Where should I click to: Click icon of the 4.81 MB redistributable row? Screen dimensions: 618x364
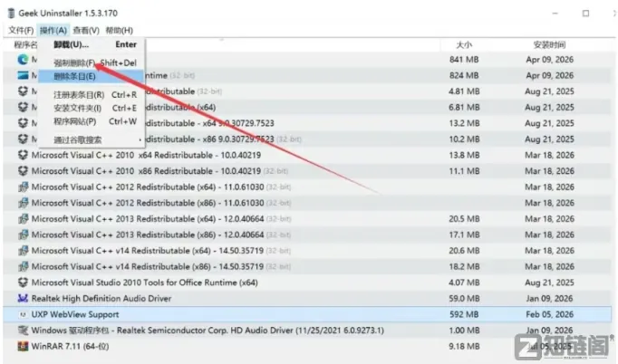coord(23,91)
